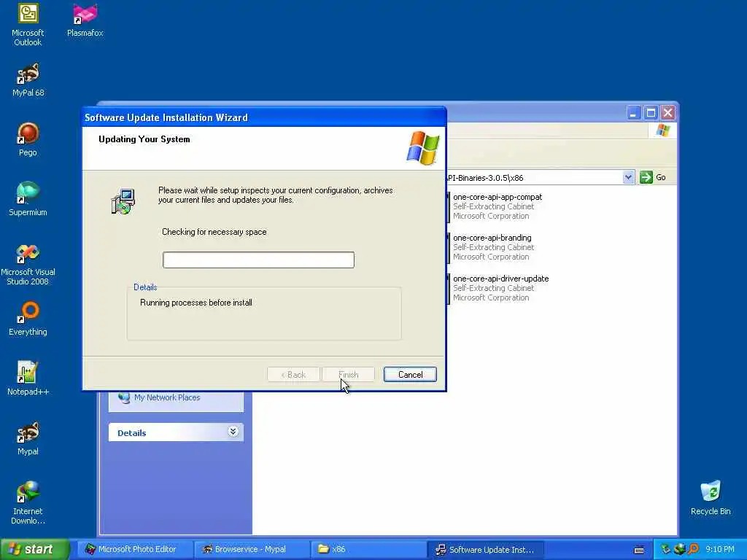The width and height of the screenshot is (747, 560).
Task: Minimize the Explorer window
Action: 633,113
